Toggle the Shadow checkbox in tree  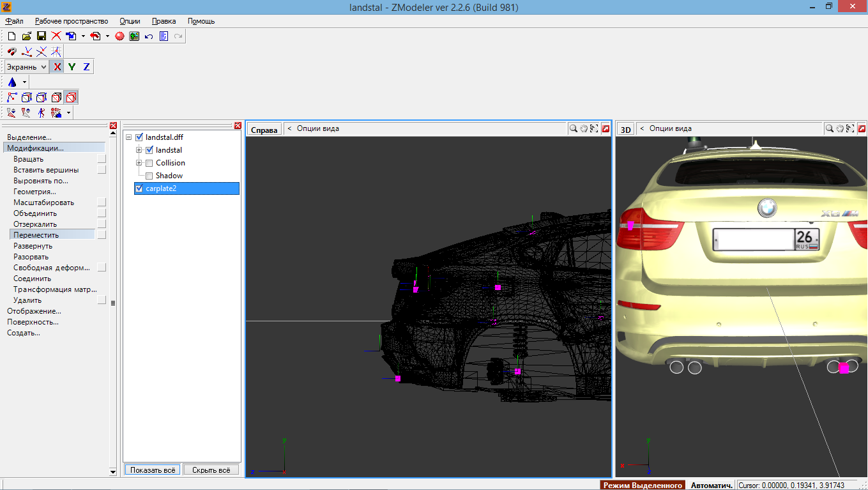click(x=149, y=176)
